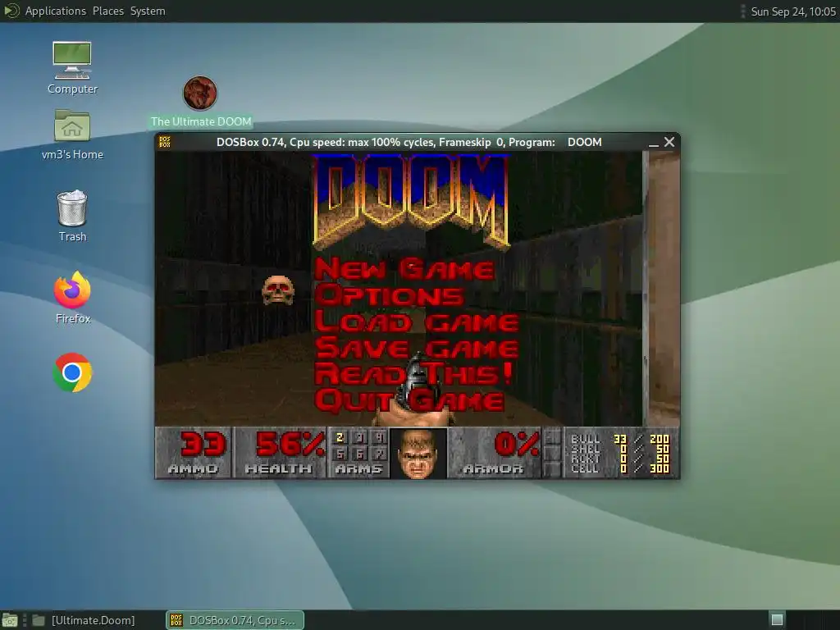Click the Doomguy face in status bar
This screenshot has height=630, width=840.
click(x=418, y=453)
